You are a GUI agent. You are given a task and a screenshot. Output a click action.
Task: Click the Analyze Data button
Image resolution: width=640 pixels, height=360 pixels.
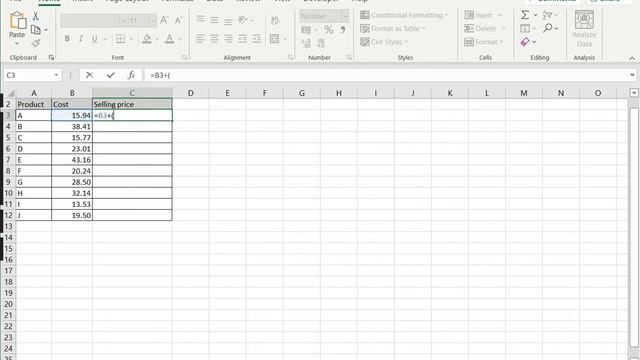[x=584, y=29]
